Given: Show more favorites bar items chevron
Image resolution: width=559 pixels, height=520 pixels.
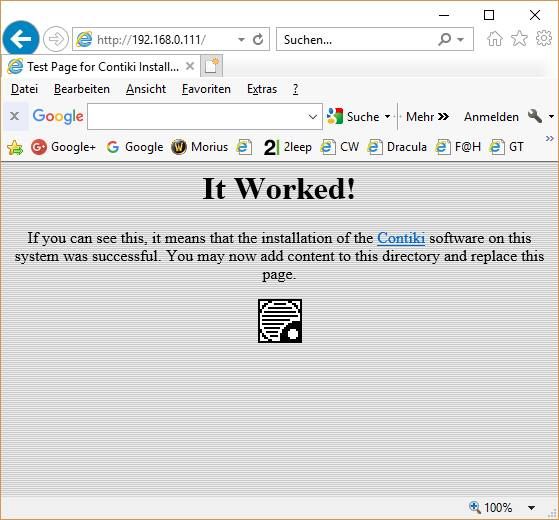Looking at the screenshot, I should point(550,139).
